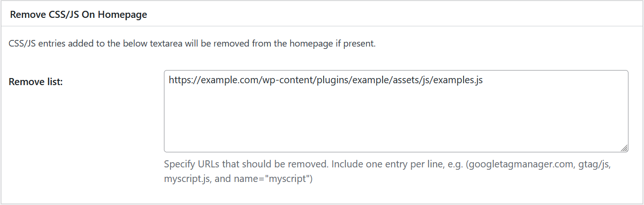
Task: Focus the Remove list textarea
Action: point(396,111)
